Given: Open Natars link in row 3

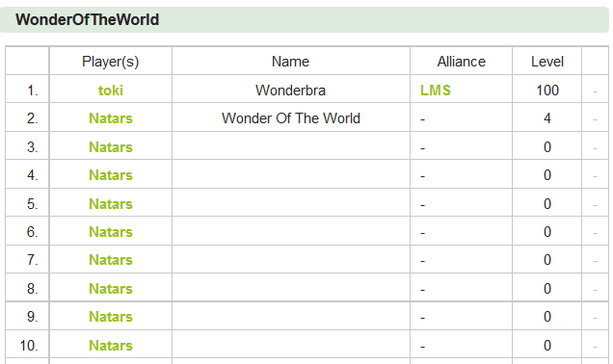Looking at the screenshot, I should pos(111,147).
